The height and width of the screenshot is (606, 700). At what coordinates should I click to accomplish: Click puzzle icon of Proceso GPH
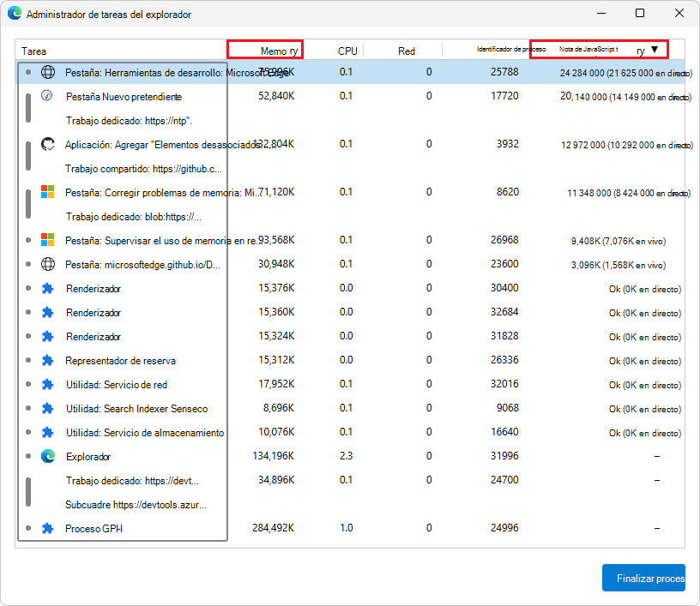tap(48, 528)
